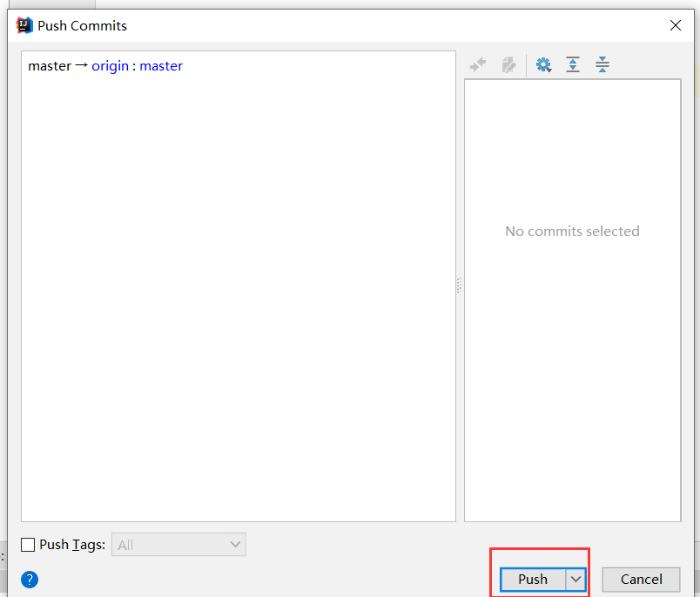Click the Push button
700x597 pixels.
point(533,579)
